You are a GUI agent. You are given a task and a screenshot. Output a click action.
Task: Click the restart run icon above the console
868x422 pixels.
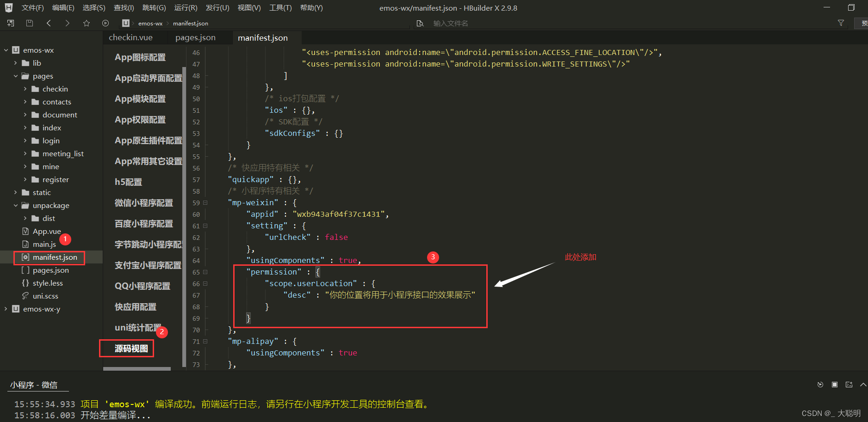(x=820, y=385)
